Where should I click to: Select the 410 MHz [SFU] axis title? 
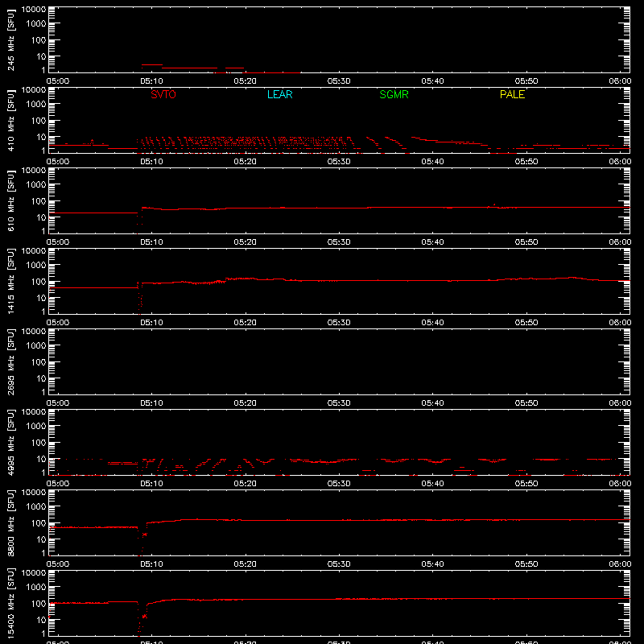(11, 120)
